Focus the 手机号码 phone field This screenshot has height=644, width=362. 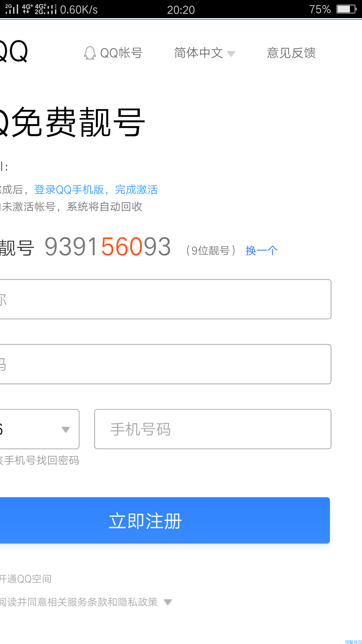tap(213, 429)
